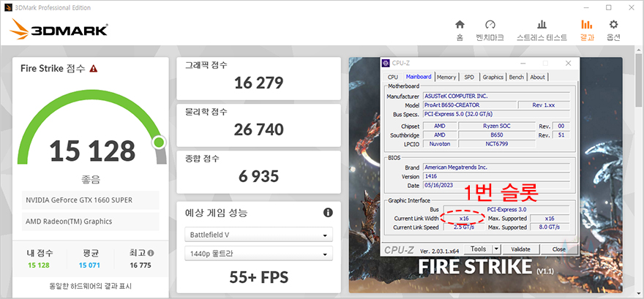Switch to the CPU tab in CPU-Z
Viewport: 644px width, 299px height.
(393, 77)
